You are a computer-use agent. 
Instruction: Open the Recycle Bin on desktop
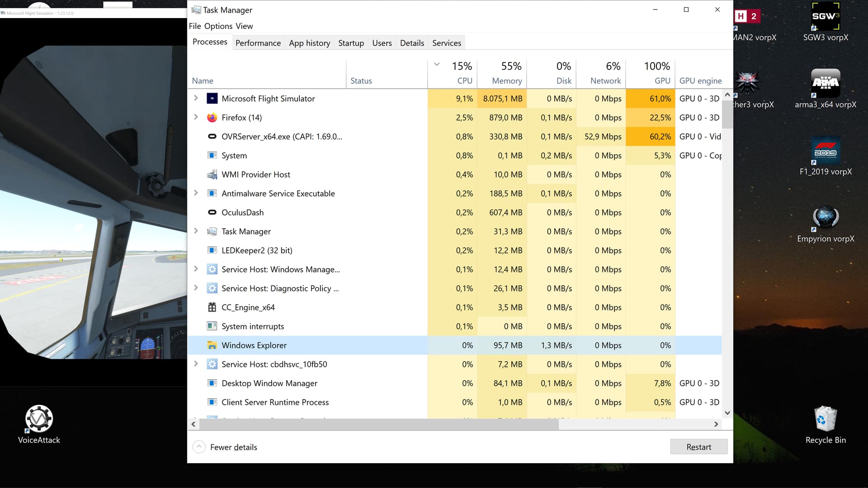[x=826, y=419]
